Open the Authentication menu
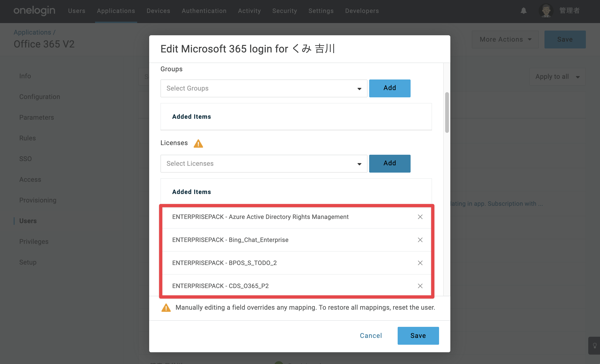Image resolution: width=600 pixels, height=364 pixels. 204,11
